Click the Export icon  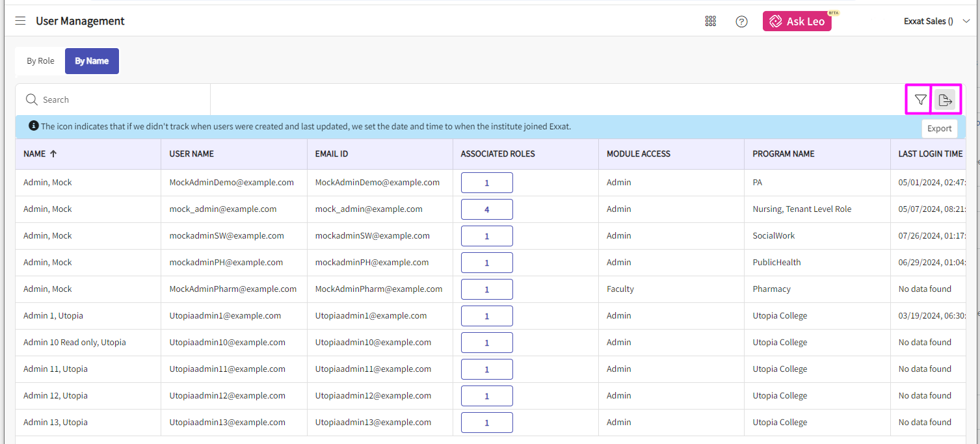(x=945, y=100)
